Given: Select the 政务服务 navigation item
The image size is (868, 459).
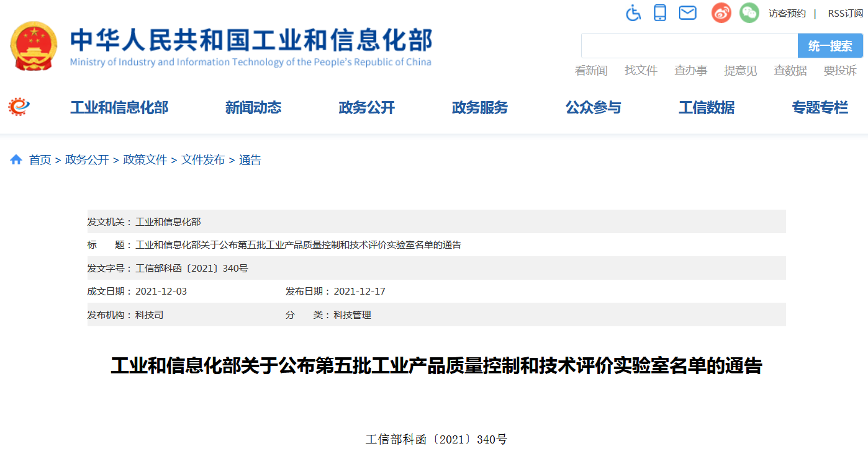Looking at the screenshot, I should pos(479,108).
